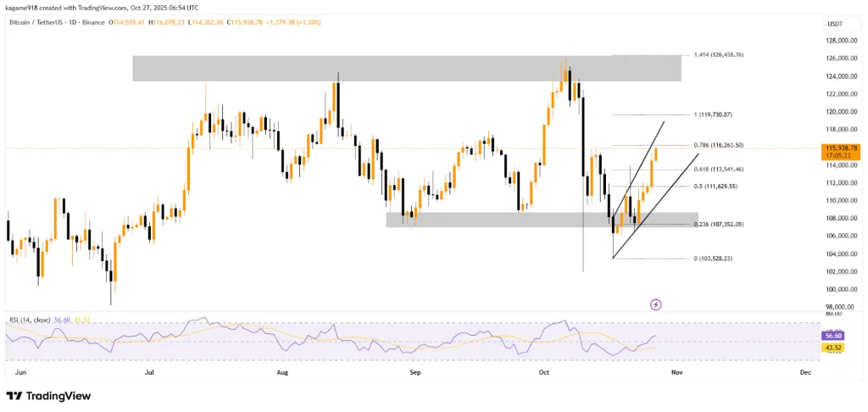Click the kagame918 author name in header
868x412 pixels.
(x=24, y=7)
